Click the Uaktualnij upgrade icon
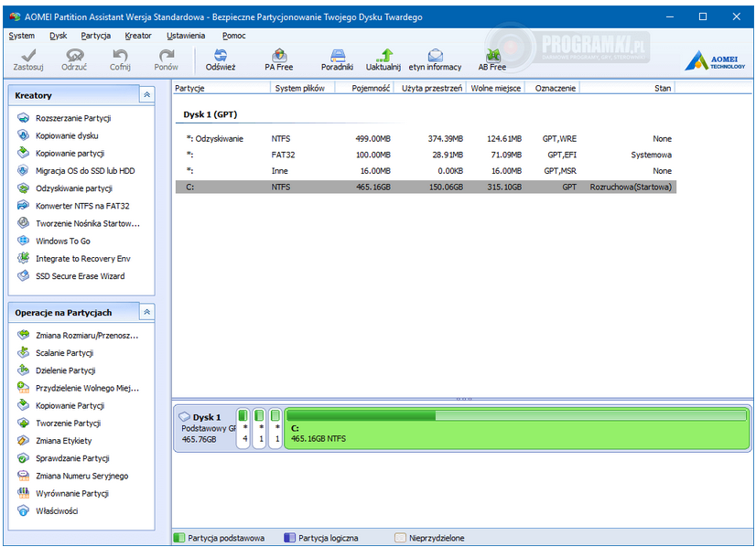 click(x=383, y=55)
